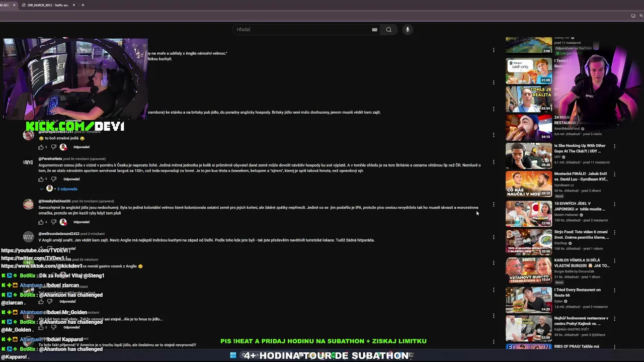This screenshot has width=644, height=362.
Task: Open the 'Nejhůř hodnocená restaurace v centru Prahy' title
Action: pyautogui.click(x=582, y=321)
